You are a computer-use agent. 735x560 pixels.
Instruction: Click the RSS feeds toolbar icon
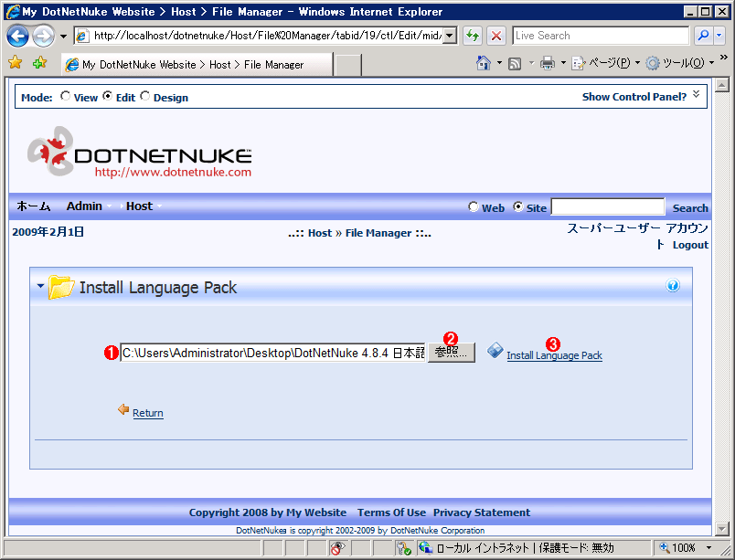click(516, 63)
